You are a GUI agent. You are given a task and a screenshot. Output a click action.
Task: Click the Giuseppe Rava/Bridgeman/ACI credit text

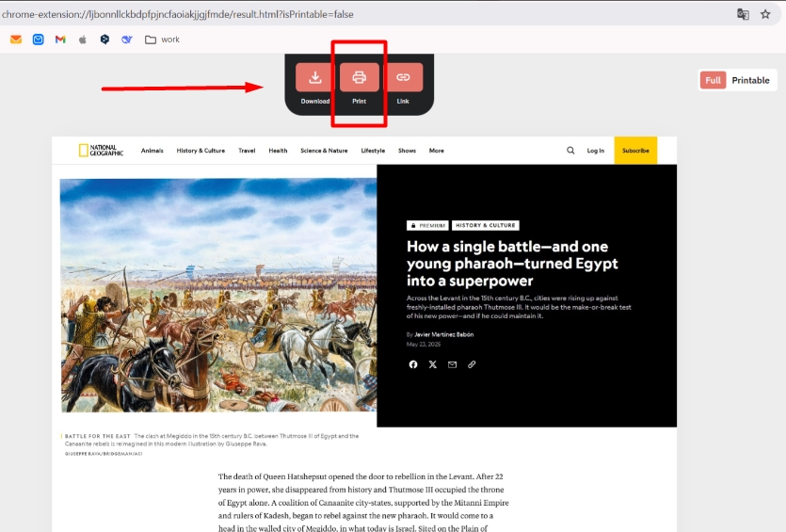[104, 454]
